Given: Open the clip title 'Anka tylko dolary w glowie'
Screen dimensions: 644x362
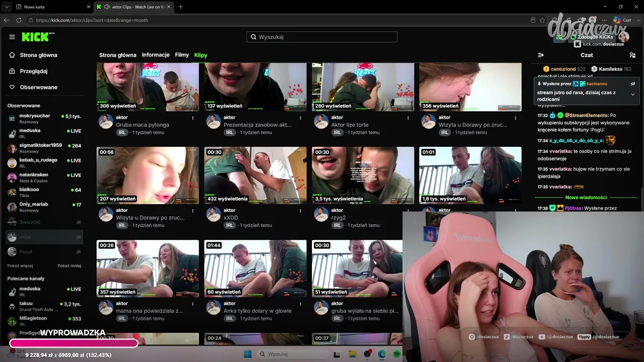Looking at the screenshot, I should (258, 311).
